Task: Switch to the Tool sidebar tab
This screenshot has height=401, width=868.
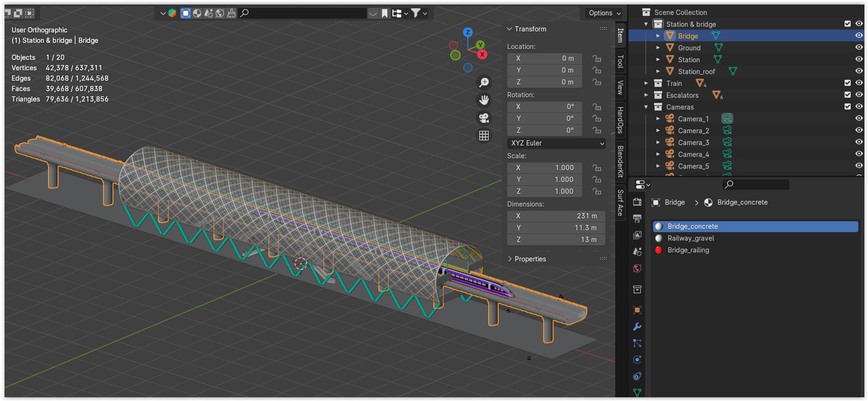Action: pos(620,61)
